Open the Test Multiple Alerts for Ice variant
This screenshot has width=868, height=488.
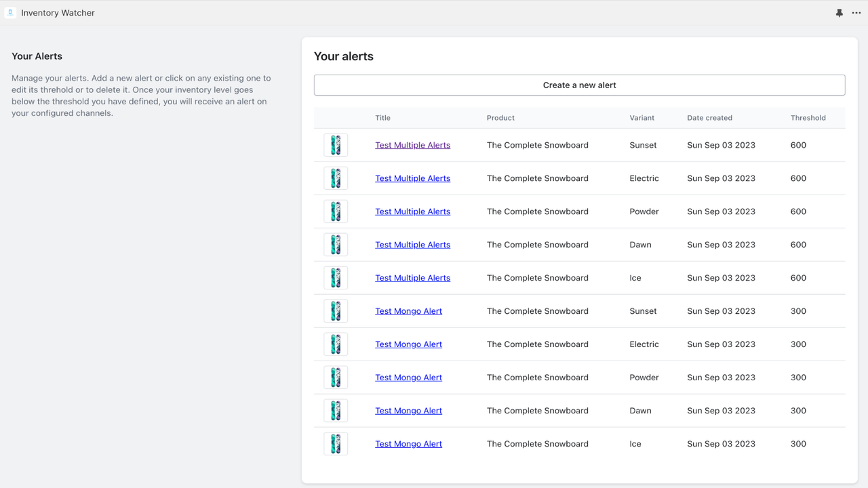tap(412, 277)
